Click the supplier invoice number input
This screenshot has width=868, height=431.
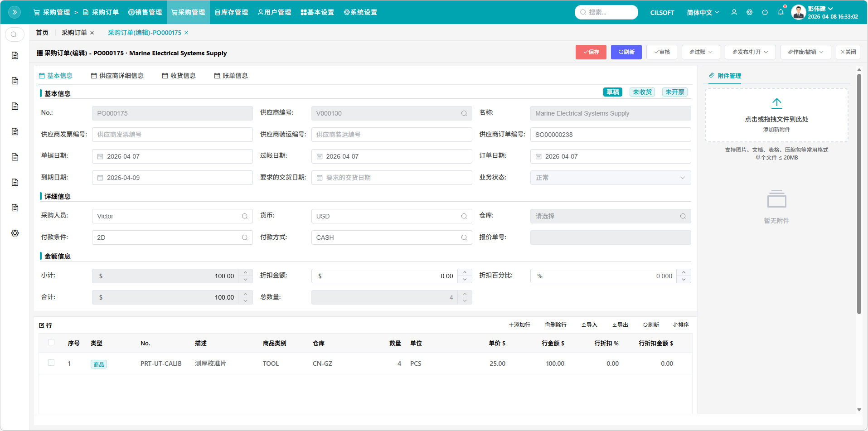(172, 135)
